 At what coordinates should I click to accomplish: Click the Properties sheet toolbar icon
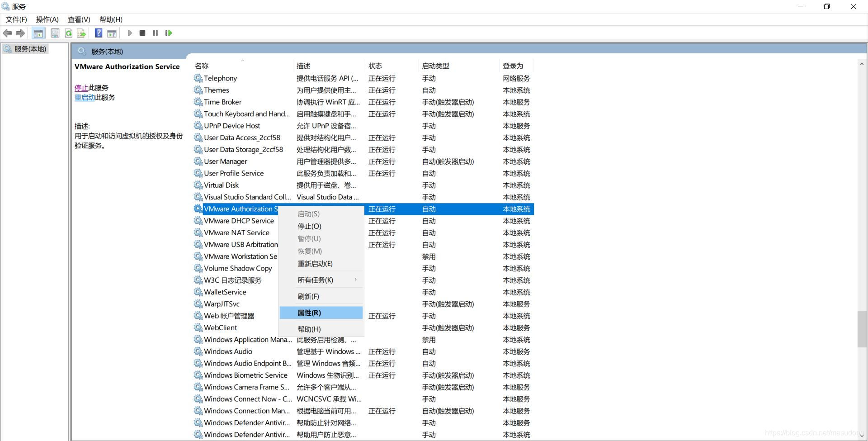tap(55, 33)
